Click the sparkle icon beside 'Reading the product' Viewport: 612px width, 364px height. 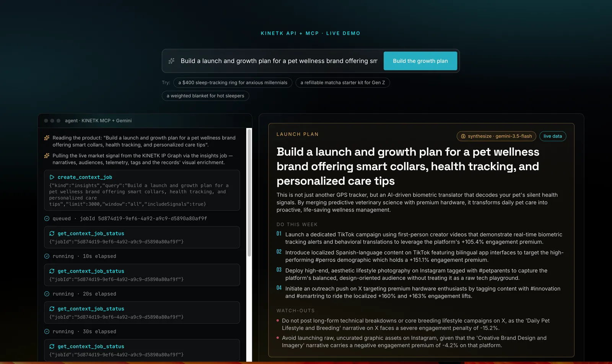tap(47, 138)
